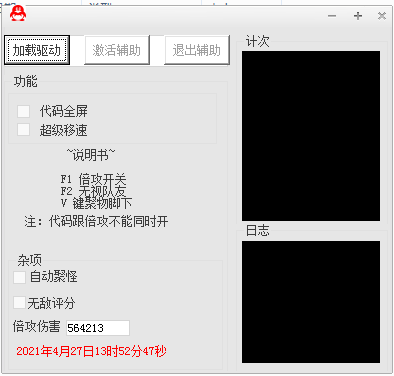Click the 杂项 group label
The width and height of the screenshot is (394, 376).
[x=30, y=260]
